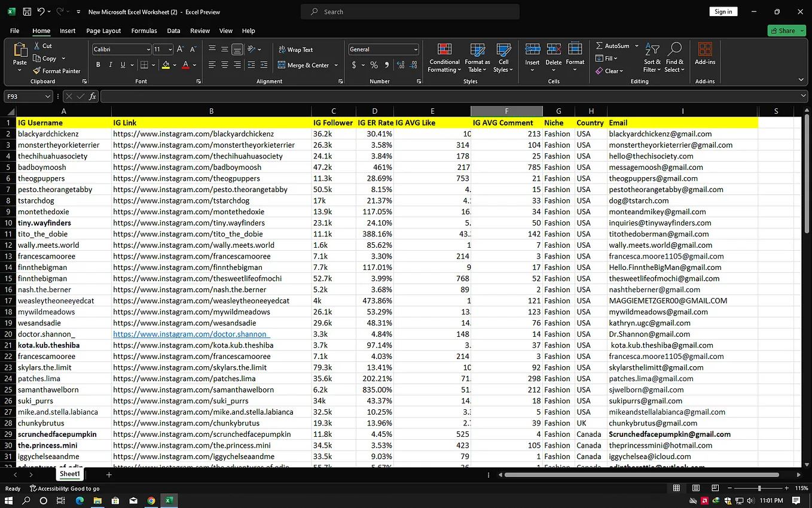Screen dimensions: 812x508
Task: Apply the red font color
Action: (x=186, y=65)
